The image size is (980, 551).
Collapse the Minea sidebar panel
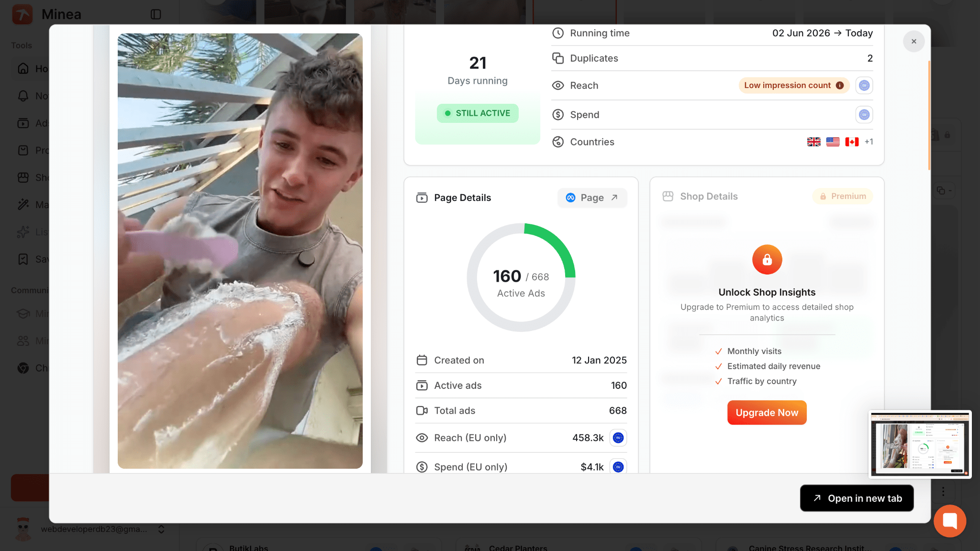click(x=156, y=14)
